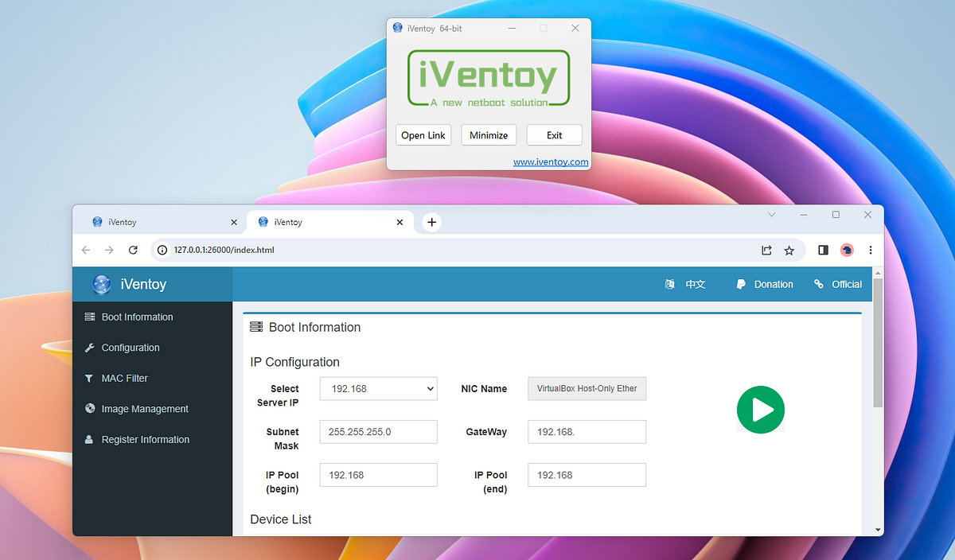Click the Donation flag icon
The height and width of the screenshot is (560, 955).
point(741,284)
